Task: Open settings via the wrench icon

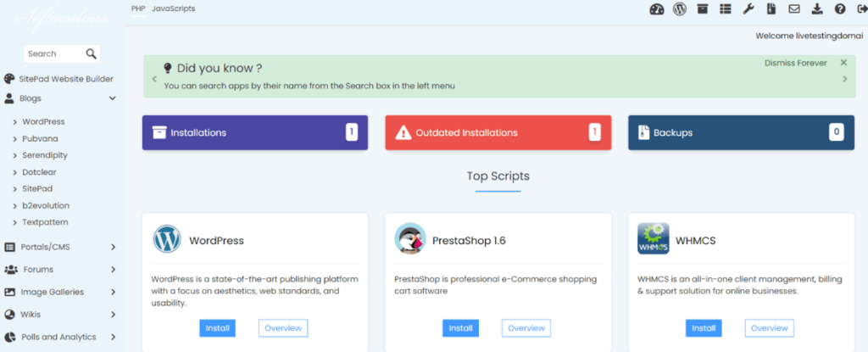Action: (748, 8)
